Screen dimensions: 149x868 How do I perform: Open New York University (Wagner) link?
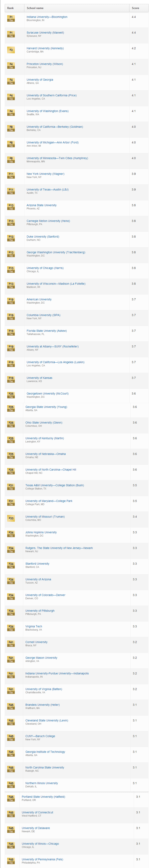tap(46, 174)
